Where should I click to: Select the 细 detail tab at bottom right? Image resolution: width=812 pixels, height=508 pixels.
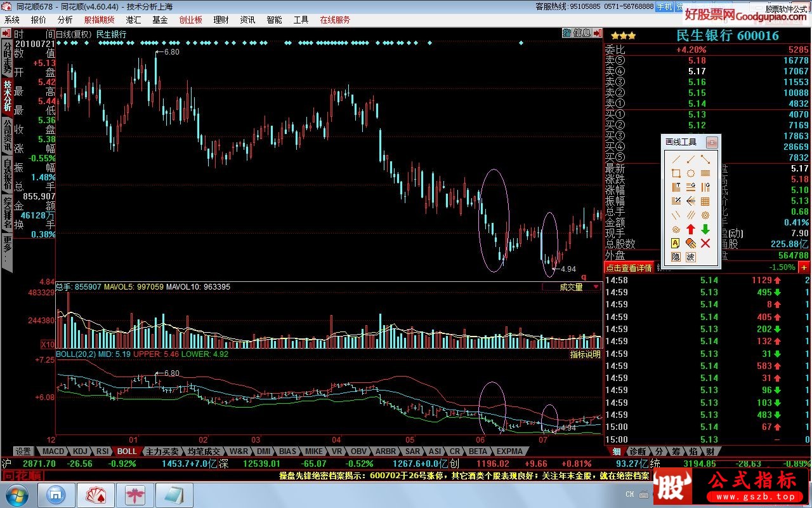(617, 451)
